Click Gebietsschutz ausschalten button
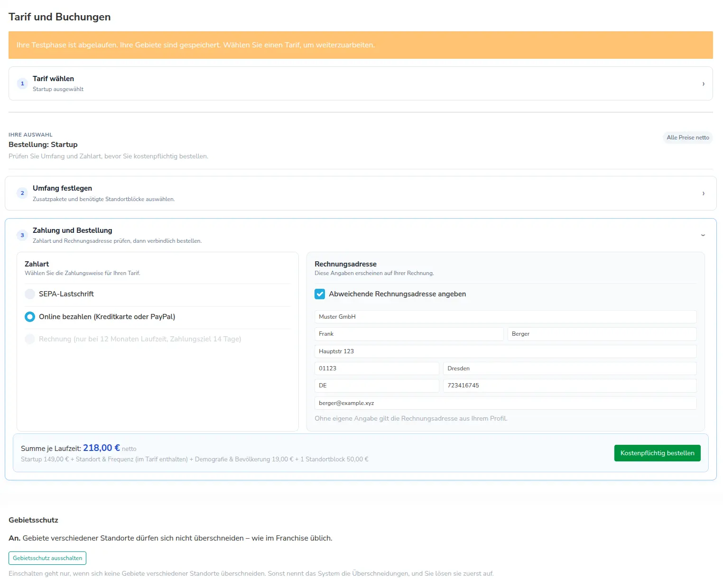This screenshot has height=588, width=723. [47, 558]
